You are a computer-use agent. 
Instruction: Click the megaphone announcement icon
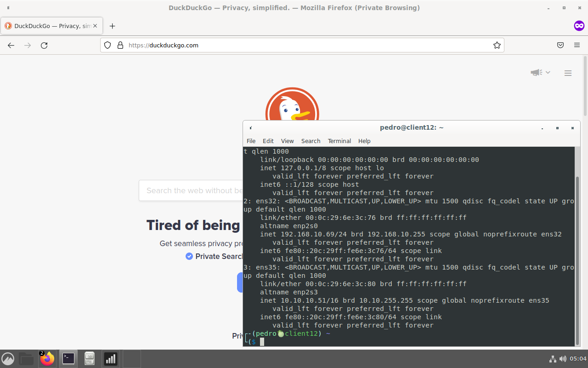(x=536, y=73)
